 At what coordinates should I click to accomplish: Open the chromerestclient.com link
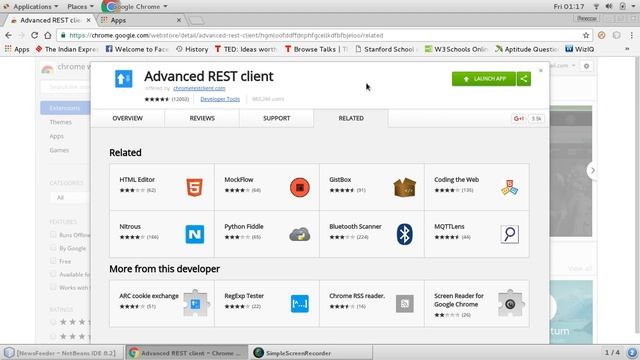pyautogui.click(x=199, y=88)
